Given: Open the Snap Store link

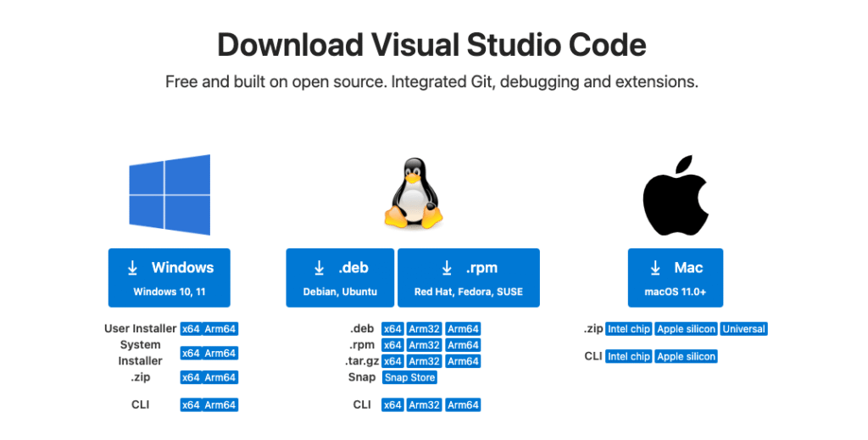Looking at the screenshot, I should coord(409,377).
